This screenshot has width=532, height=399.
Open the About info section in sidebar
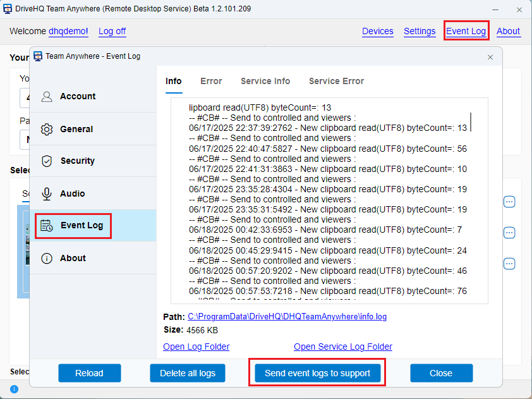72,258
